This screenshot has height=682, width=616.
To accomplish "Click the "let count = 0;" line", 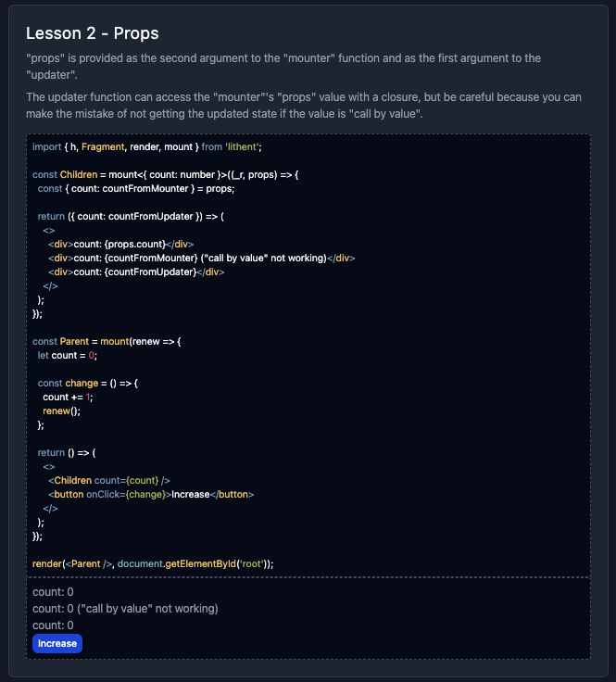I will 68,355.
